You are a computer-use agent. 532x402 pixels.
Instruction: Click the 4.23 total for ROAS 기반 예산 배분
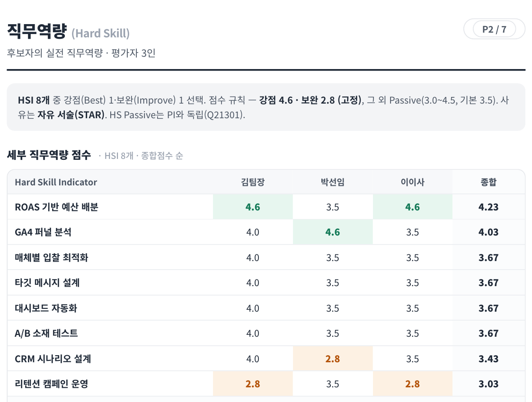tap(488, 207)
